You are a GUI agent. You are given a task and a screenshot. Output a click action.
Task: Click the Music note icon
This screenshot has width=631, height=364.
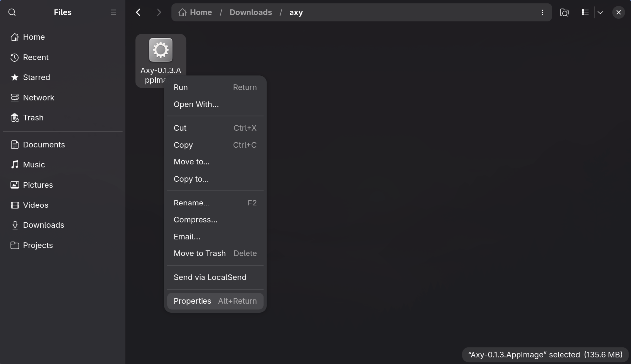(x=15, y=165)
